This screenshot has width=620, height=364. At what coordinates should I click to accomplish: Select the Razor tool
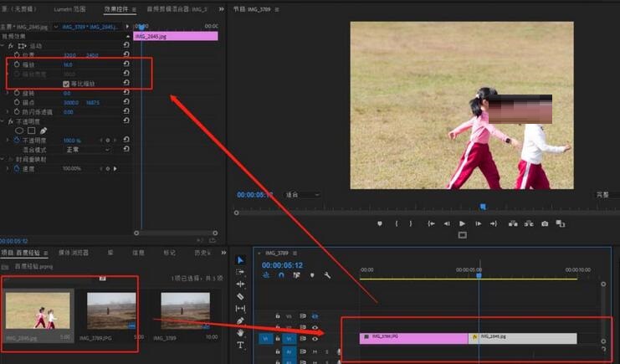click(x=241, y=296)
